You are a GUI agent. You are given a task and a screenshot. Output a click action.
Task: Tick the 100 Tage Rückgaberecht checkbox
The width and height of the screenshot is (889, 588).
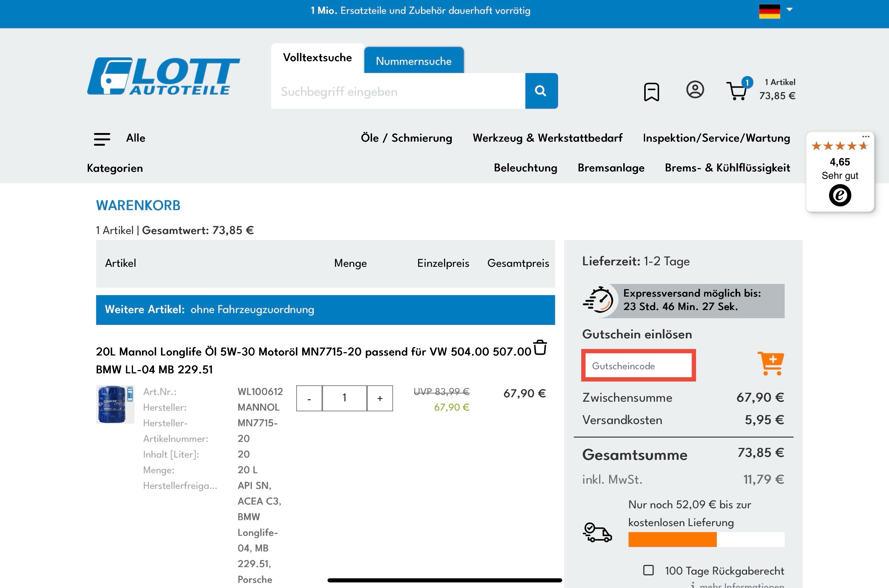point(648,570)
